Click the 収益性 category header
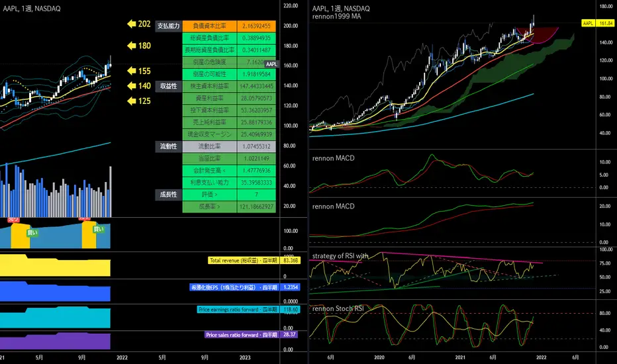Image resolution: width=617 pixels, height=364 pixels. coord(168,86)
